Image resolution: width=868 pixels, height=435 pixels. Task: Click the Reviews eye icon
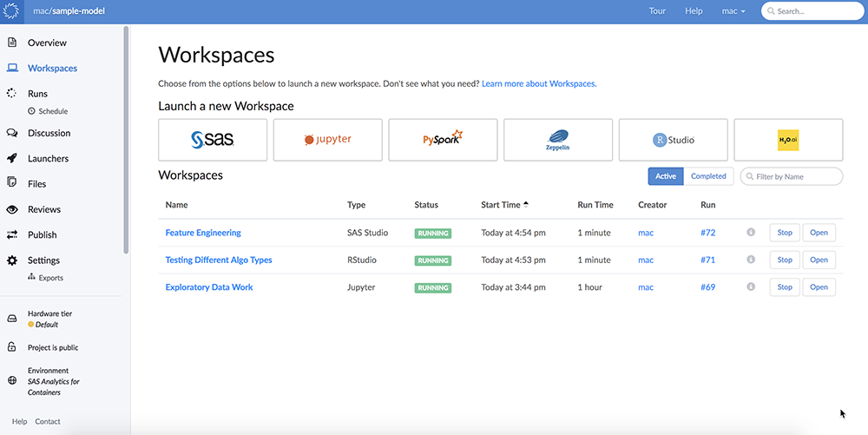(x=11, y=209)
